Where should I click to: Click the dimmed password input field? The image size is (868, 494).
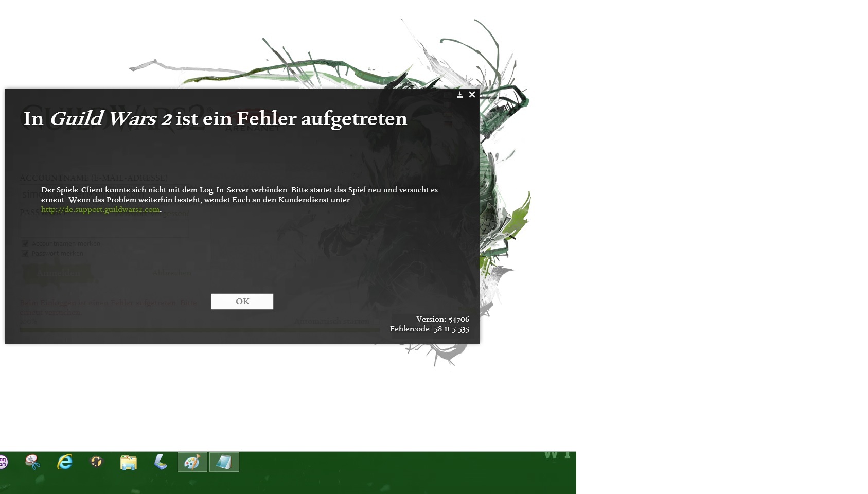(104, 227)
